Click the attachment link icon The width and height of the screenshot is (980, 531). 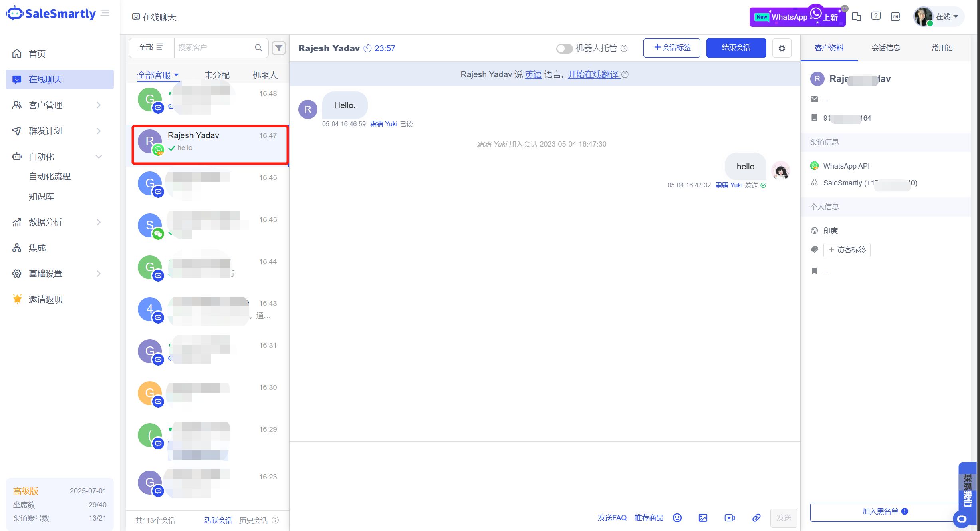pyautogui.click(x=756, y=518)
